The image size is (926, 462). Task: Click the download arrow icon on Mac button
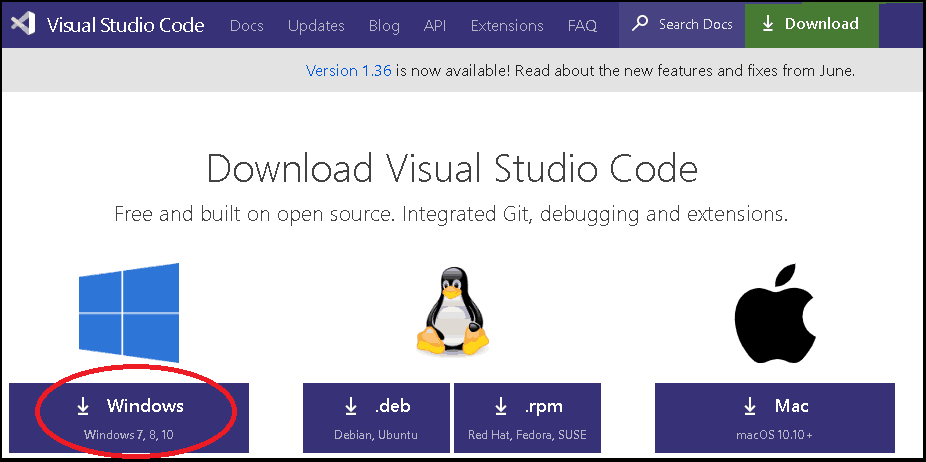pyautogui.click(x=750, y=406)
